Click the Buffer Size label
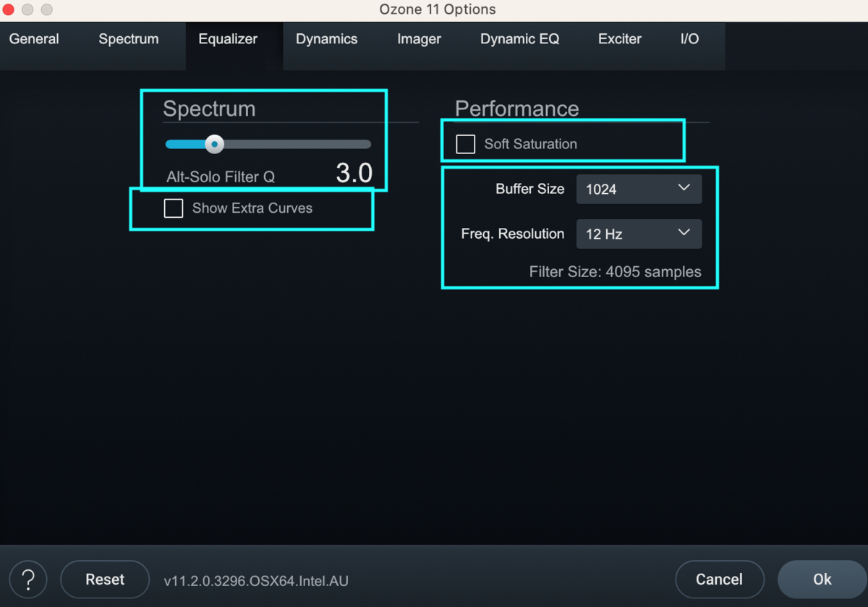 click(x=529, y=189)
